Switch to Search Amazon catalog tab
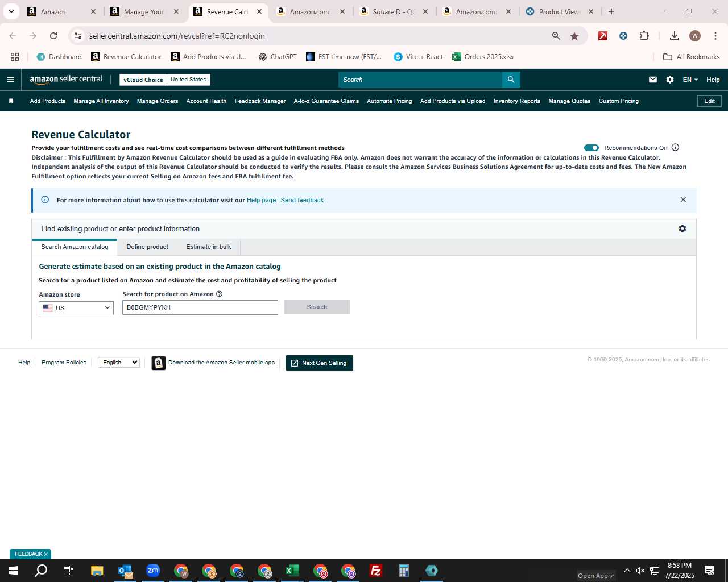Screen dimensions: 728x582 75,247
